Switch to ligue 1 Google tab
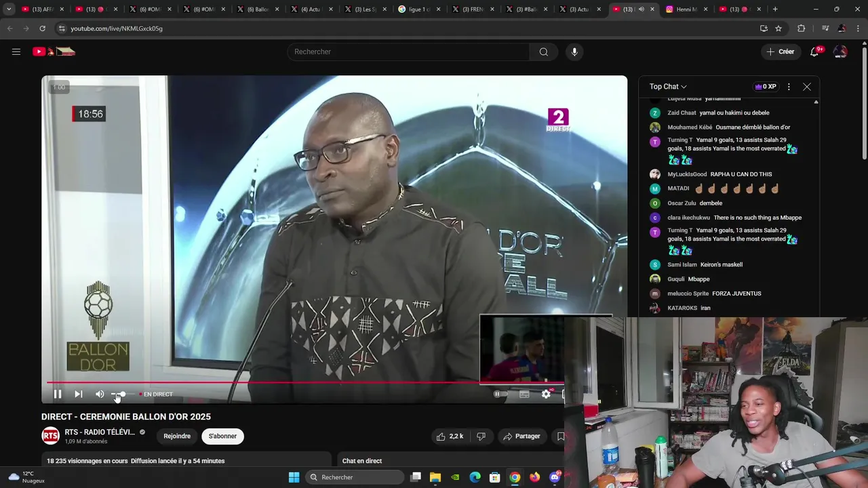The height and width of the screenshot is (488, 868). pos(419,9)
